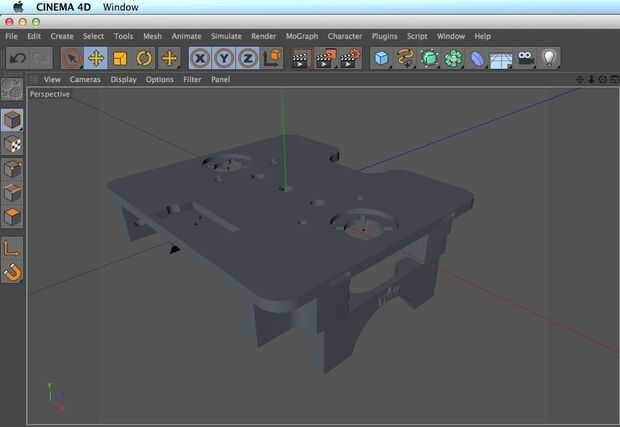Add a camera object

click(526, 59)
